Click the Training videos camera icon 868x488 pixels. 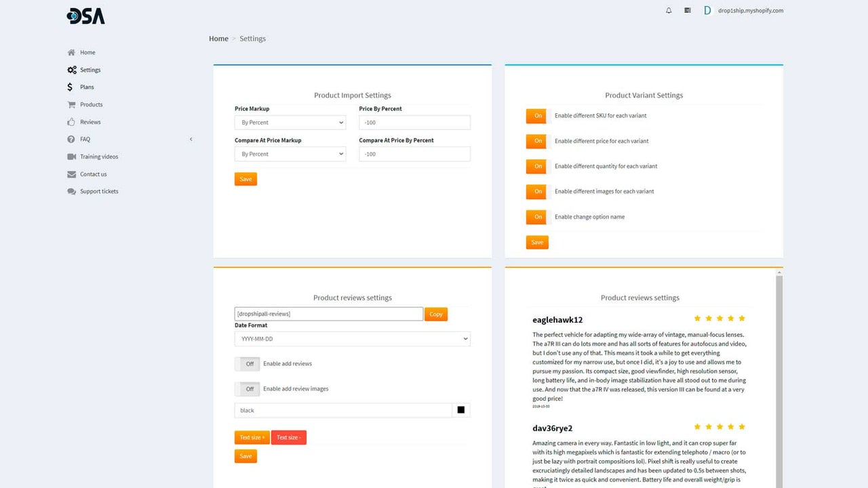(x=71, y=157)
